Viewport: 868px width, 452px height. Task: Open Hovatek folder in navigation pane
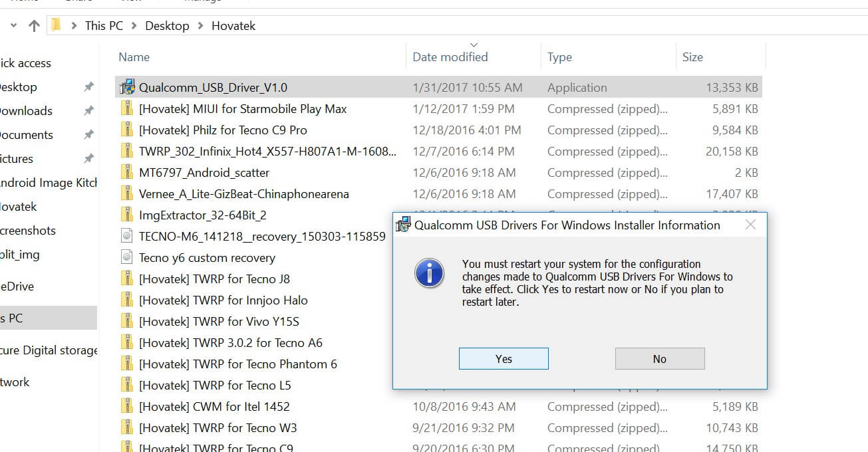pyautogui.click(x=19, y=207)
